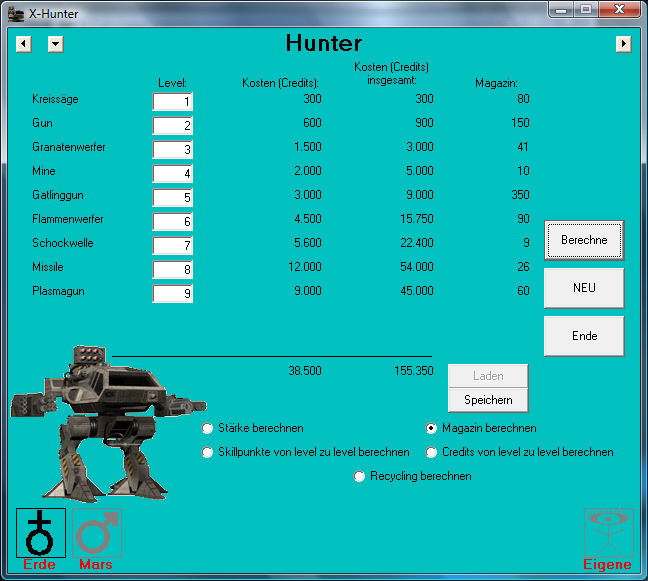This screenshot has height=581, width=648.
Task: Click the Gatlinggun magazine value 350
Action: click(520, 195)
